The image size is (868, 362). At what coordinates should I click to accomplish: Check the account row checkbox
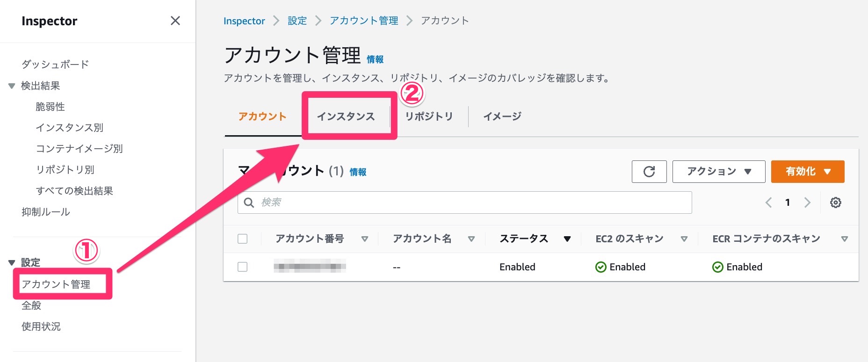tap(243, 267)
